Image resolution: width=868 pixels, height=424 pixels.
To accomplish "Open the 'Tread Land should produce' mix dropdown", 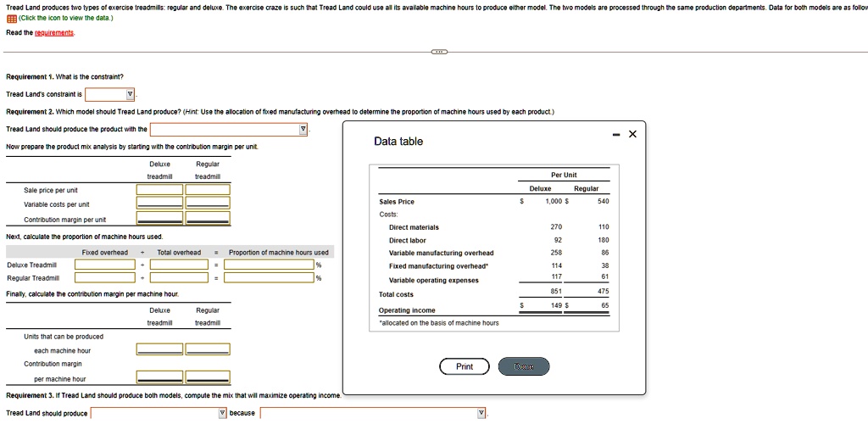I will pyautogui.click(x=223, y=413).
